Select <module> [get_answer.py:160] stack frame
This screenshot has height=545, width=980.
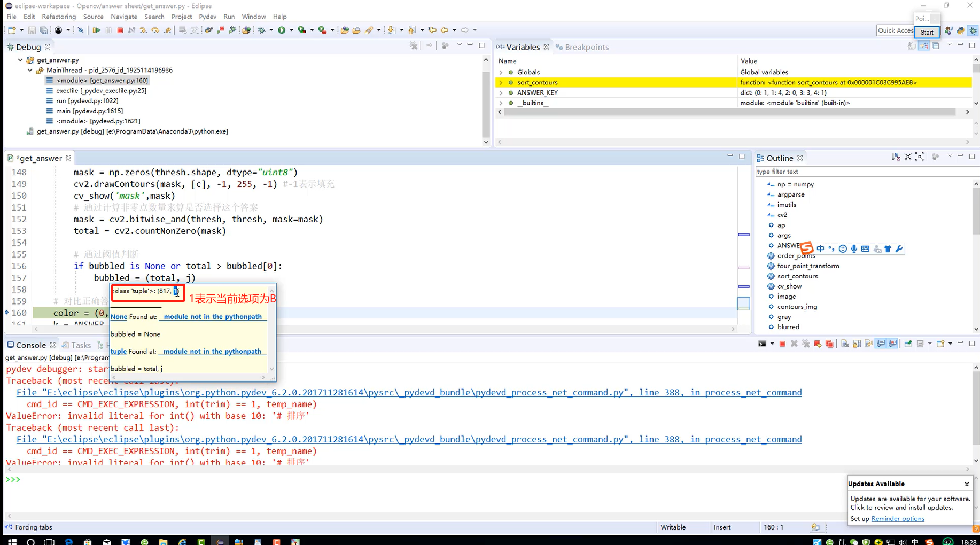tap(97, 80)
